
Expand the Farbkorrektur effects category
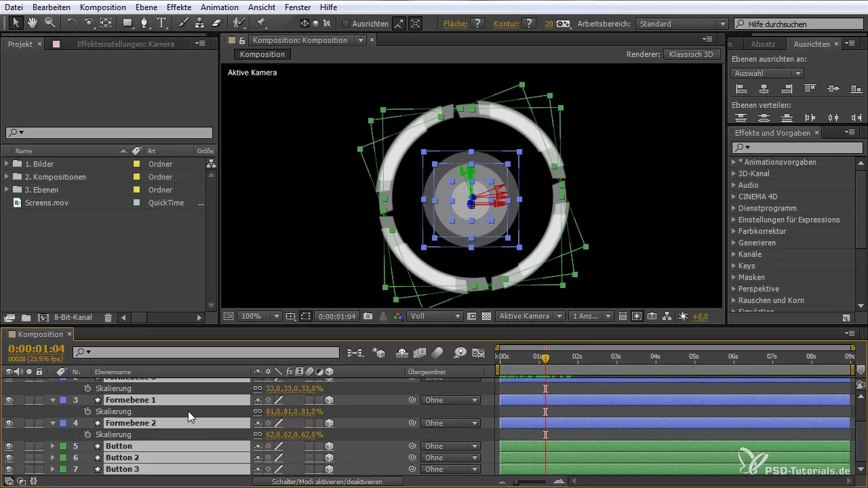(x=734, y=231)
